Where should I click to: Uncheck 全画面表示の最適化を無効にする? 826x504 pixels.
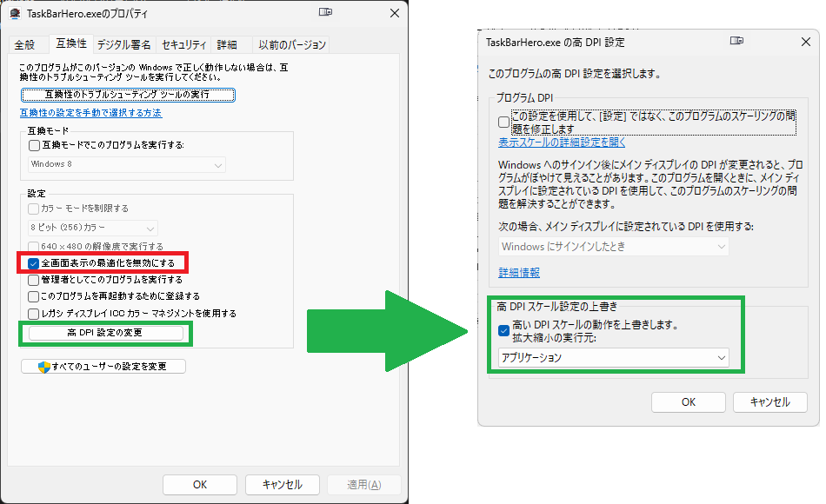pyautogui.click(x=33, y=262)
